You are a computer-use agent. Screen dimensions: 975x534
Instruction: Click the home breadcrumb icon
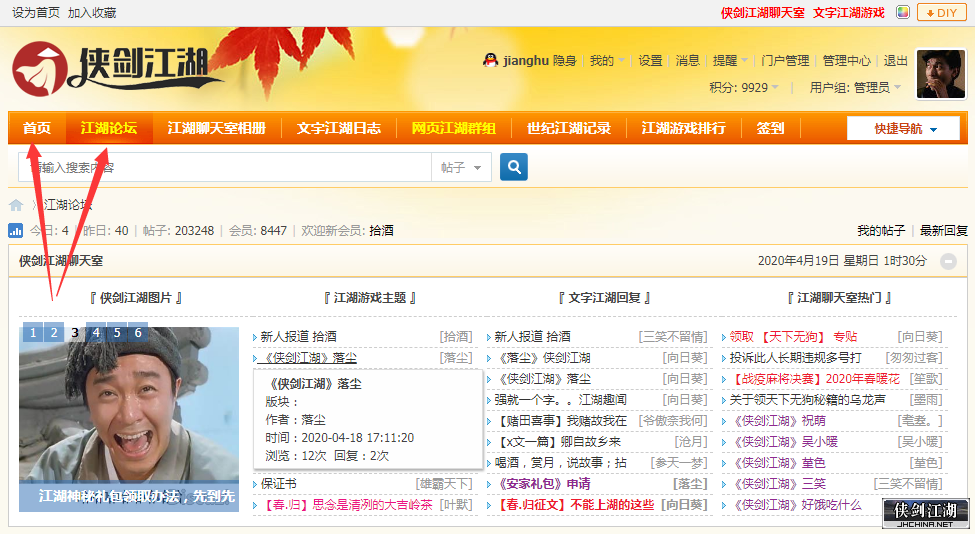[16, 205]
